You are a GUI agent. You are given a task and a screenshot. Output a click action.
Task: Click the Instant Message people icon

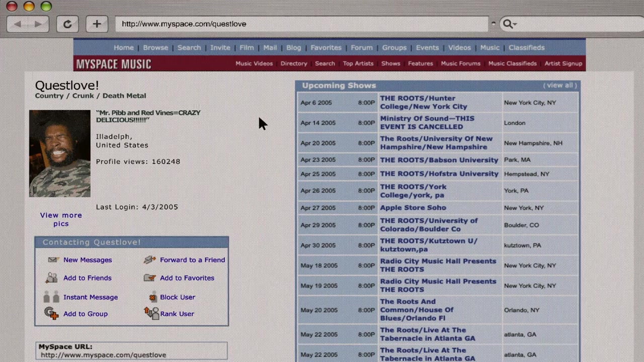(x=51, y=297)
